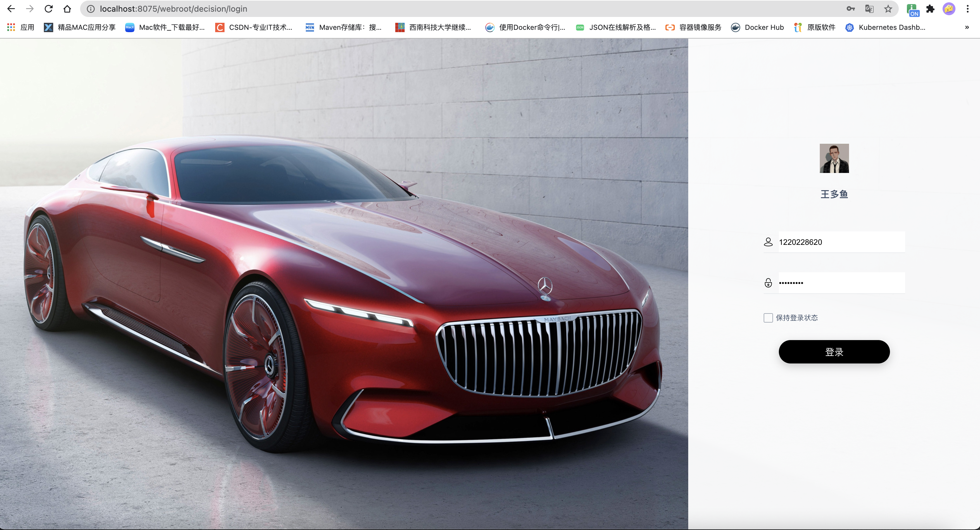Viewport: 980px width, 530px height.
Task: Open 西南科技大学继续 bookmark
Action: pyautogui.click(x=433, y=27)
